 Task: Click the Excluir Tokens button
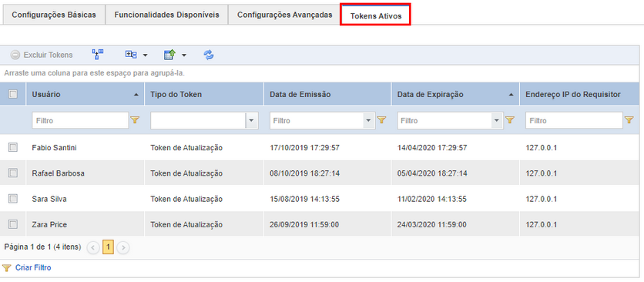[42, 55]
